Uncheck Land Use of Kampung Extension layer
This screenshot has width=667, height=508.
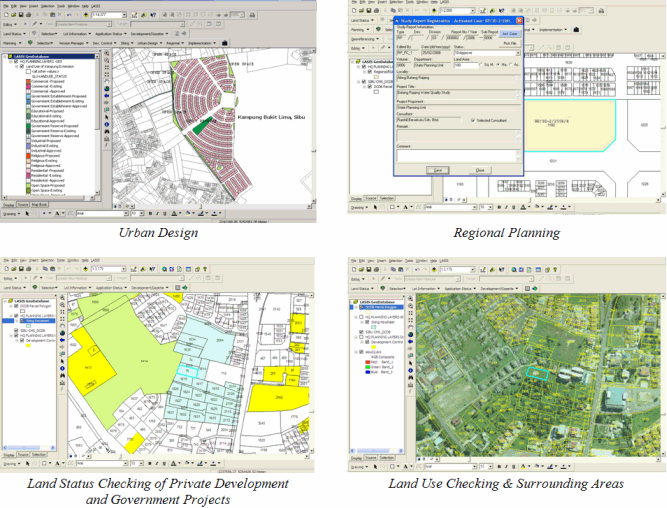pos(20,64)
